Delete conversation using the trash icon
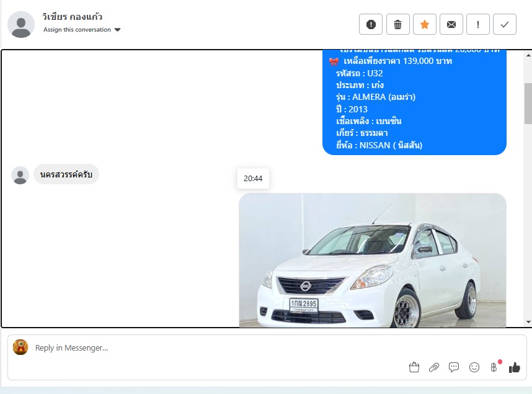Viewport: 532px width, 394px height. coord(397,24)
